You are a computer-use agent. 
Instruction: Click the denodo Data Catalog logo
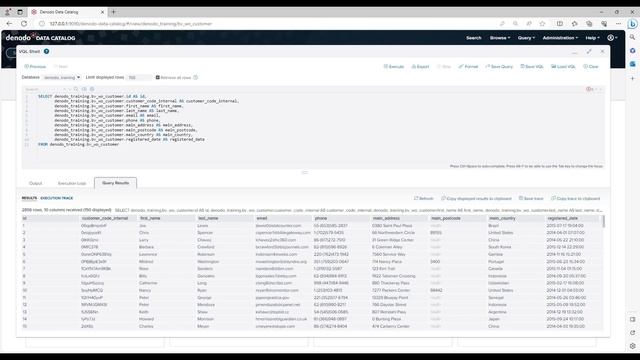[40, 38]
